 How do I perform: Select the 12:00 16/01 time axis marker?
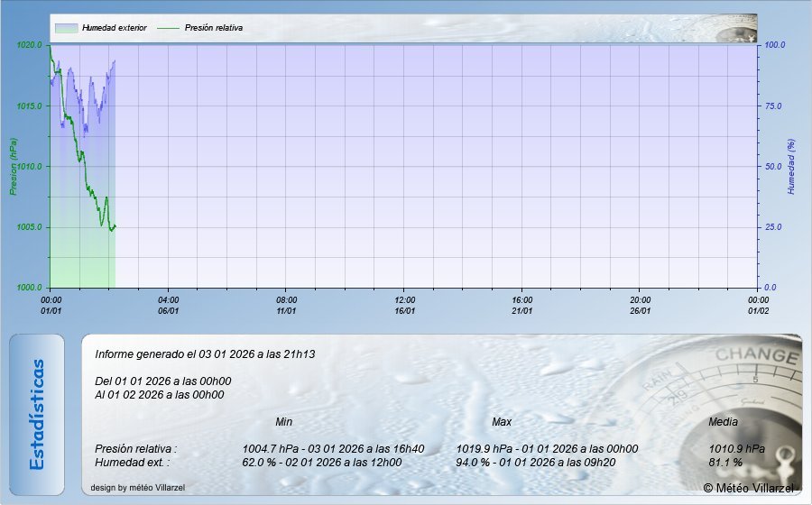coord(404,305)
